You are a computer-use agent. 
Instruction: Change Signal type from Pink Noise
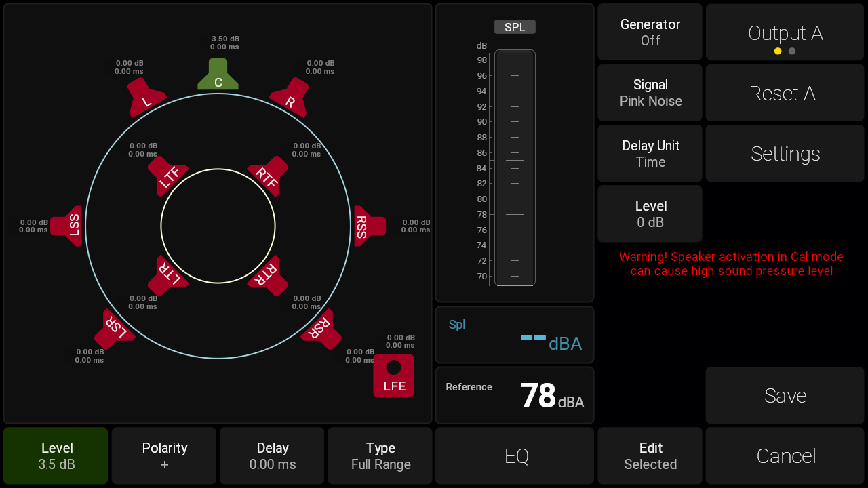[x=650, y=93]
